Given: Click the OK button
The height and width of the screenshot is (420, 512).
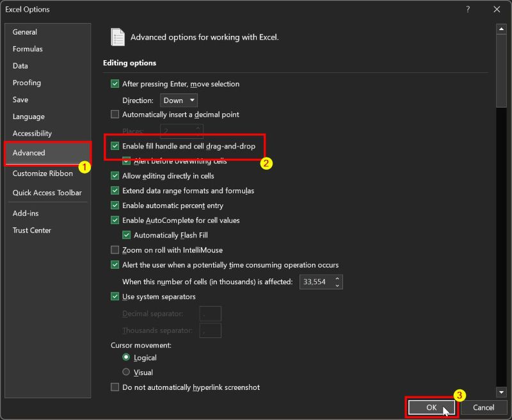Looking at the screenshot, I should pos(431,407).
